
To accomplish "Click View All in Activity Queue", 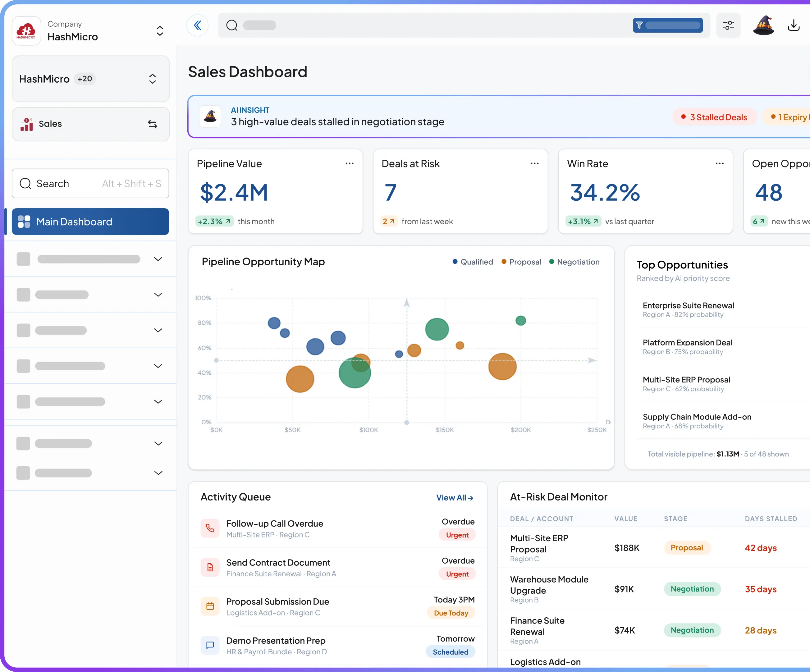I will tap(455, 498).
